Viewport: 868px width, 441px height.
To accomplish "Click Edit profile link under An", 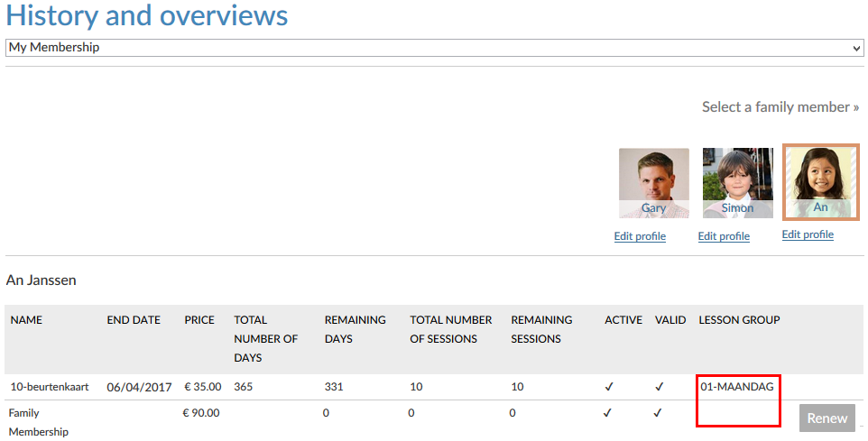I will (x=808, y=234).
